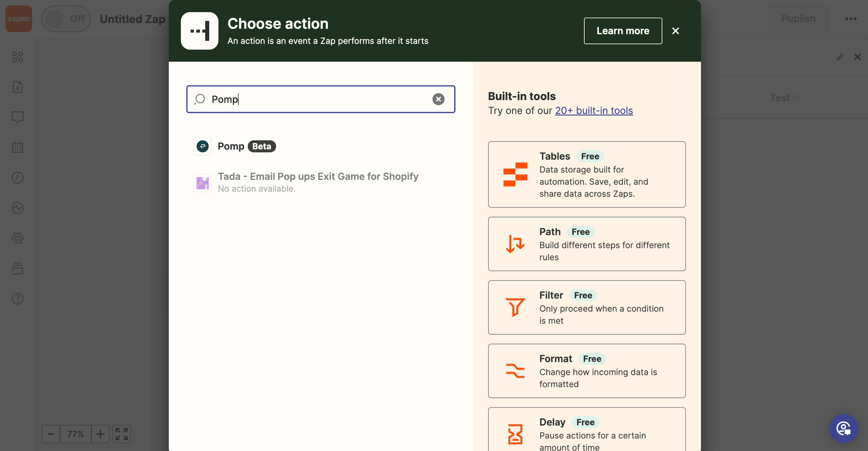This screenshot has height=451, width=868.
Task: Select the Filter built-in tool
Action: (x=586, y=307)
